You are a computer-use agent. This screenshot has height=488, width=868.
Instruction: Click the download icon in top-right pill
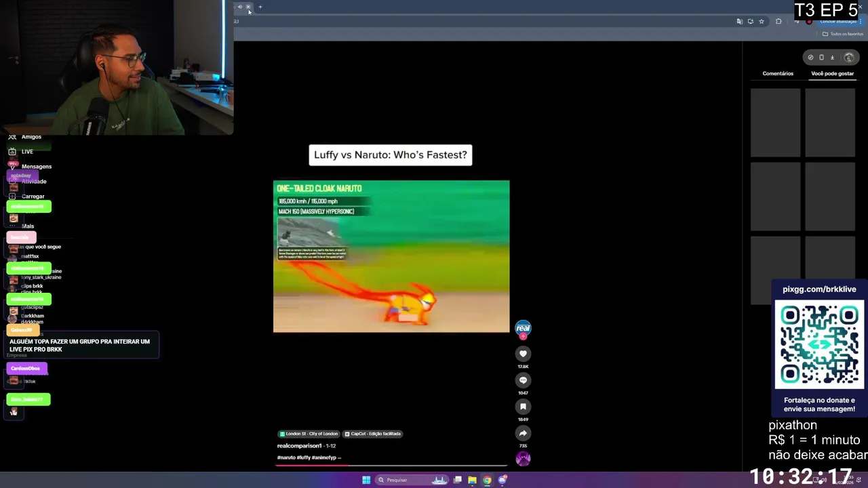click(832, 58)
